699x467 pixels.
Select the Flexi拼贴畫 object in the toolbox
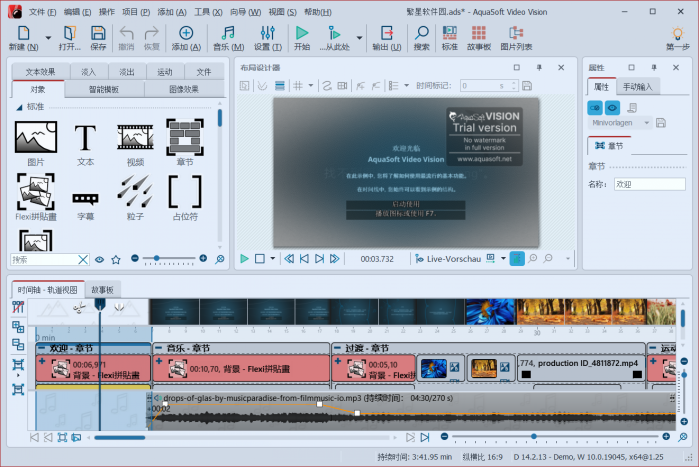coord(36,192)
